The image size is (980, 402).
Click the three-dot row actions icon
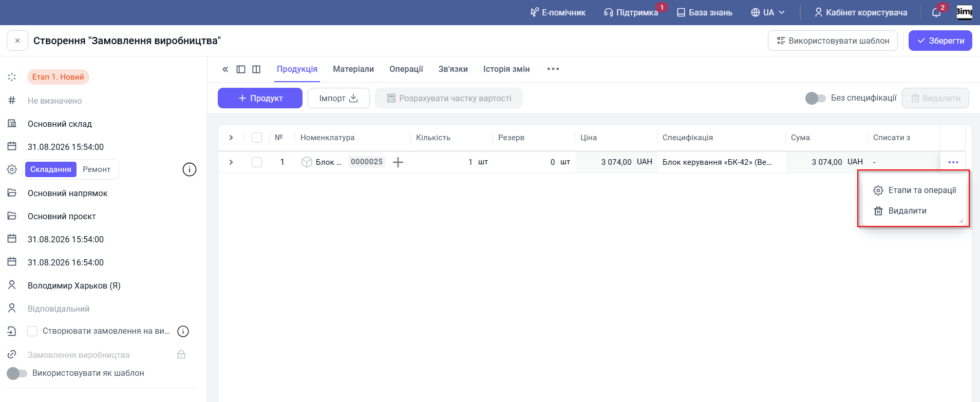coord(953,162)
